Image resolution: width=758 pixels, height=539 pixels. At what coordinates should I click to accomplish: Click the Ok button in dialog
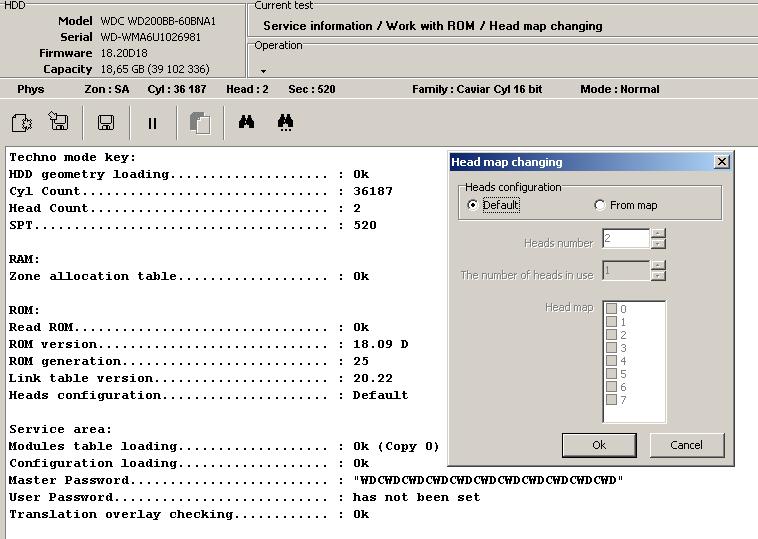click(x=599, y=445)
